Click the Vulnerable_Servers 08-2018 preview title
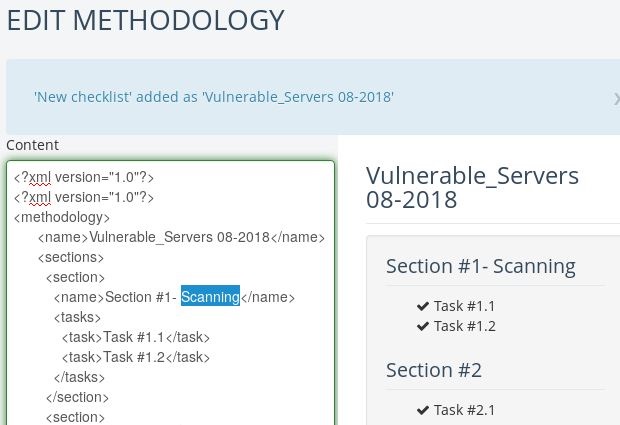This screenshot has height=425, width=620. click(472, 187)
